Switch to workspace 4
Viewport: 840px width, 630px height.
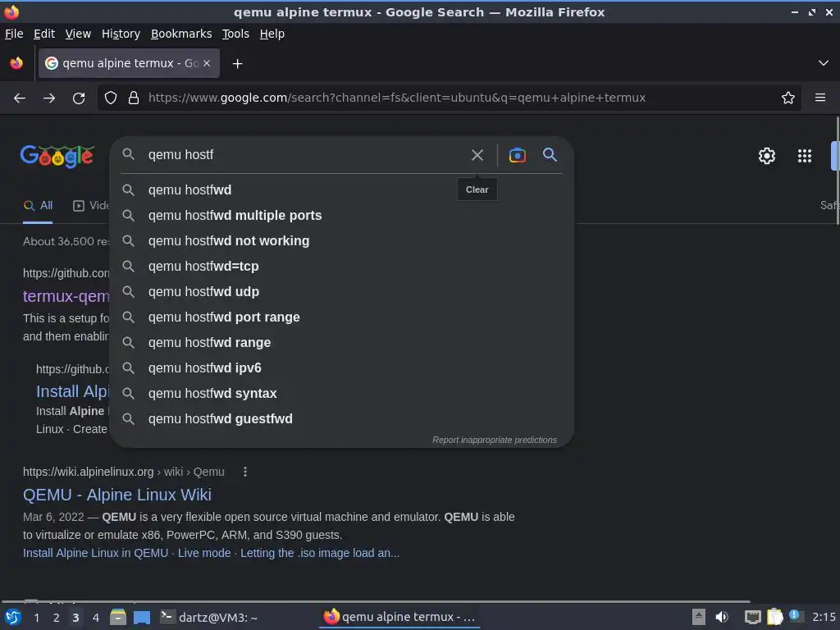pyautogui.click(x=96, y=618)
